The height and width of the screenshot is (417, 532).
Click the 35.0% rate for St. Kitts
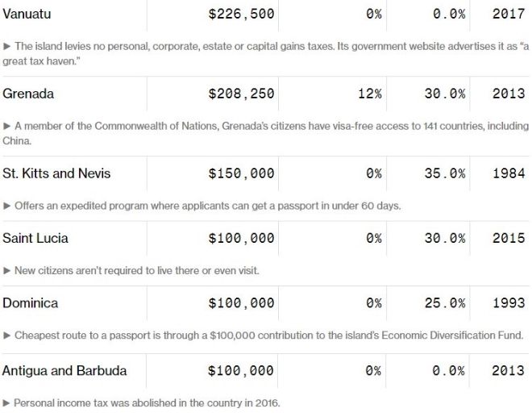coord(445,173)
